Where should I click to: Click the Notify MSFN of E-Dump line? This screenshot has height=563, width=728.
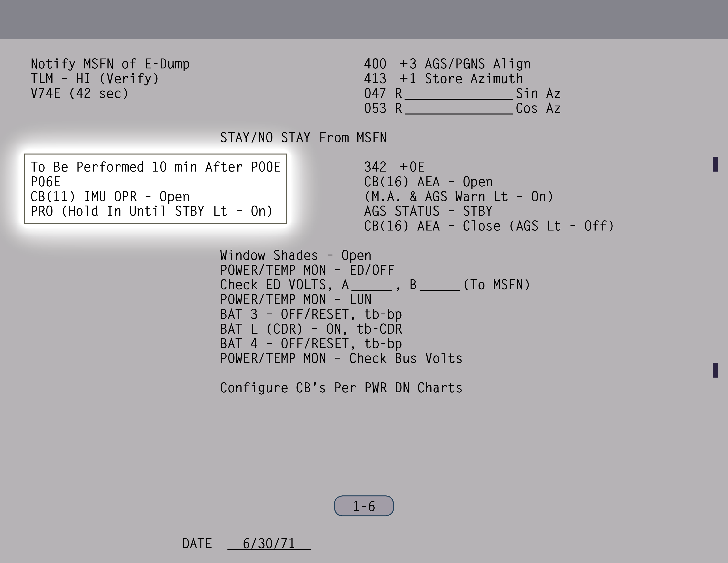point(110,64)
